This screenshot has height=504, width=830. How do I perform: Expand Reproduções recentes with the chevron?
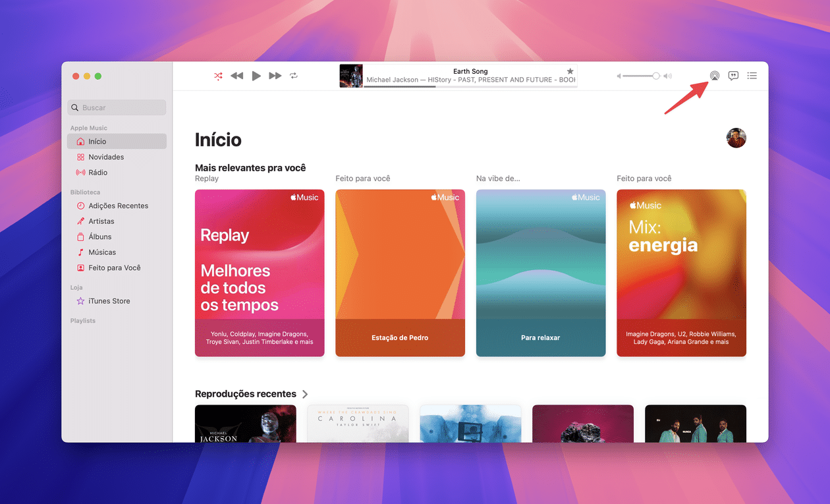click(x=305, y=394)
